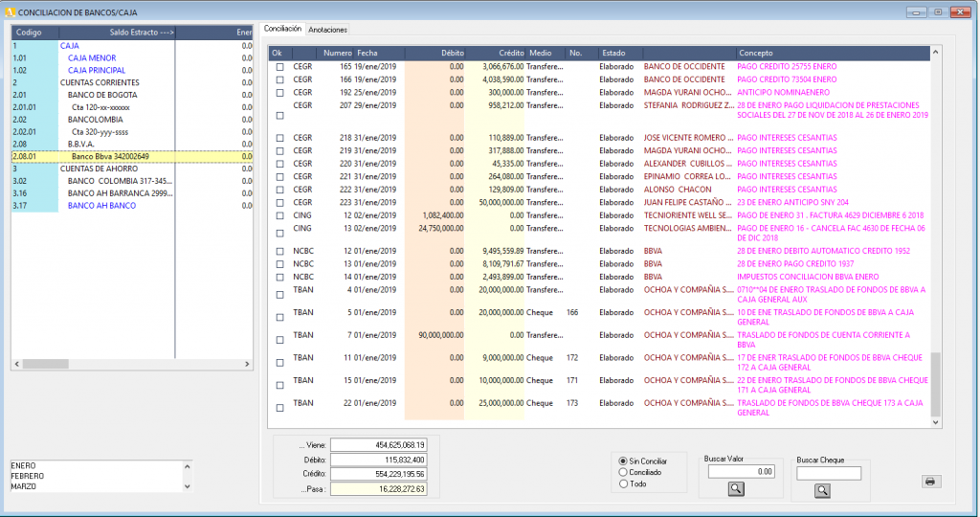The height and width of the screenshot is (517, 980).
Task: Open the Conciliación tab
Action: click(x=283, y=30)
